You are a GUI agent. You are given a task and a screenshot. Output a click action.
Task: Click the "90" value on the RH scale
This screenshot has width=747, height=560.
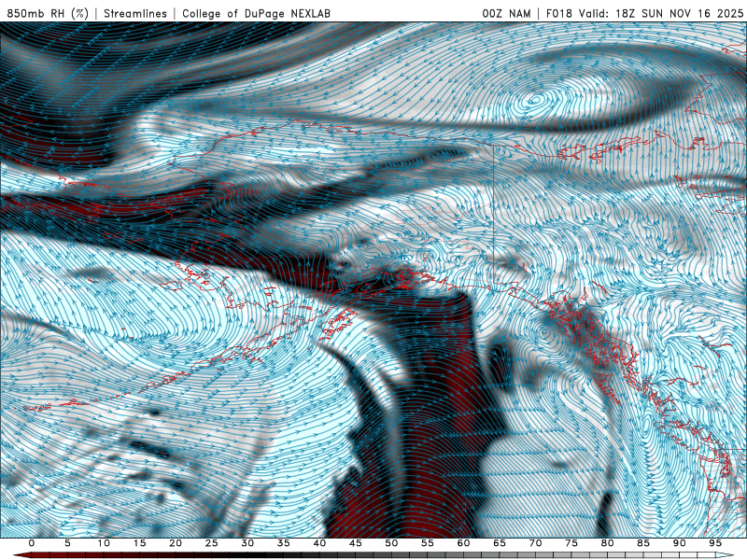click(x=679, y=543)
